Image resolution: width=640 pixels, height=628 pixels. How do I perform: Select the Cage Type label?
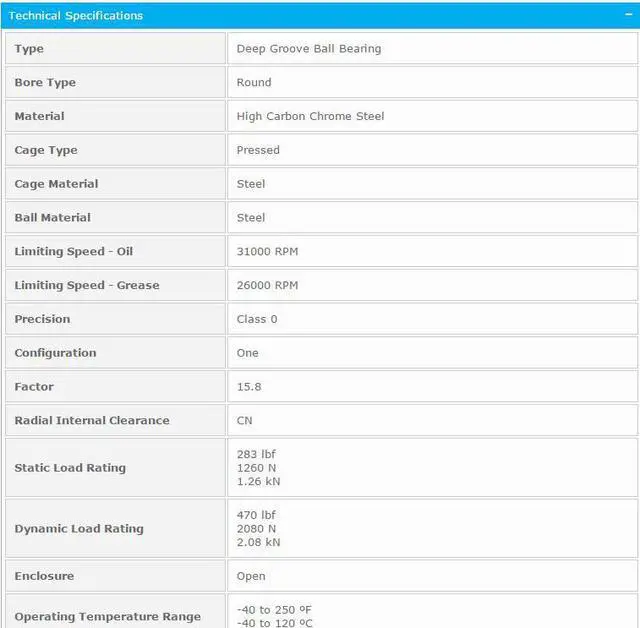[46, 150]
